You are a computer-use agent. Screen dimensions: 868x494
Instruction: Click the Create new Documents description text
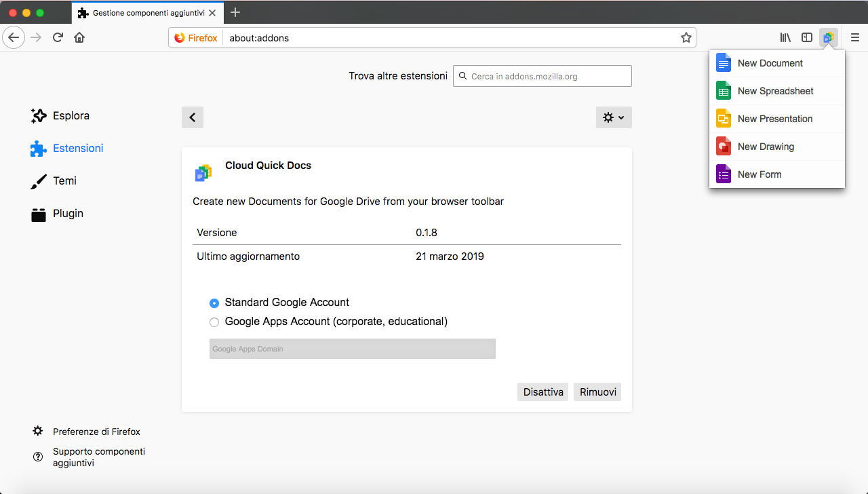pyautogui.click(x=348, y=202)
